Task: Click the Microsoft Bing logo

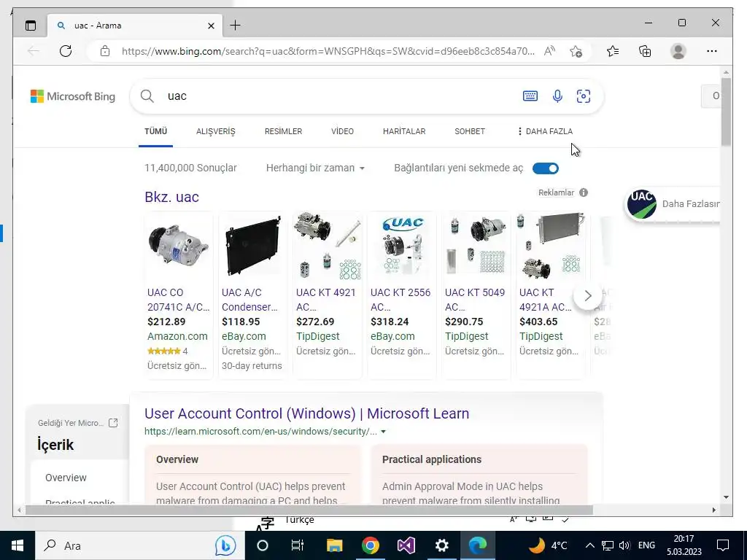Action: point(73,96)
